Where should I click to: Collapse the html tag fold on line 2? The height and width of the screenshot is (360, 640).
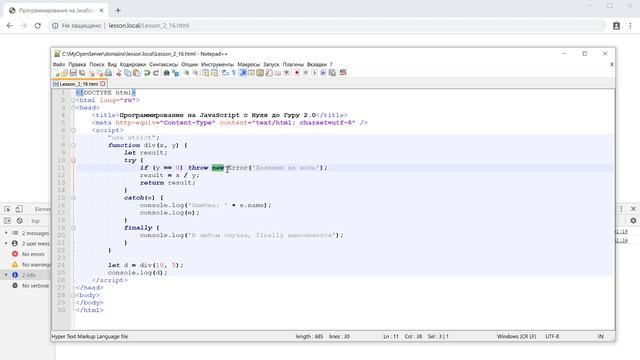(x=73, y=100)
